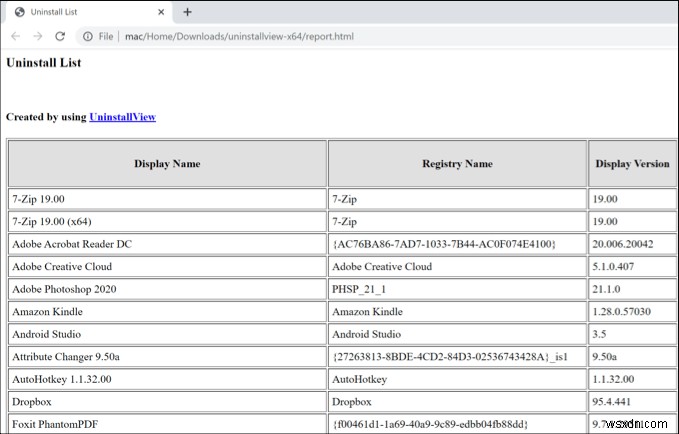Reload the report page
Image resolution: width=679 pixels, height=434 pixels.
point(60,36)
